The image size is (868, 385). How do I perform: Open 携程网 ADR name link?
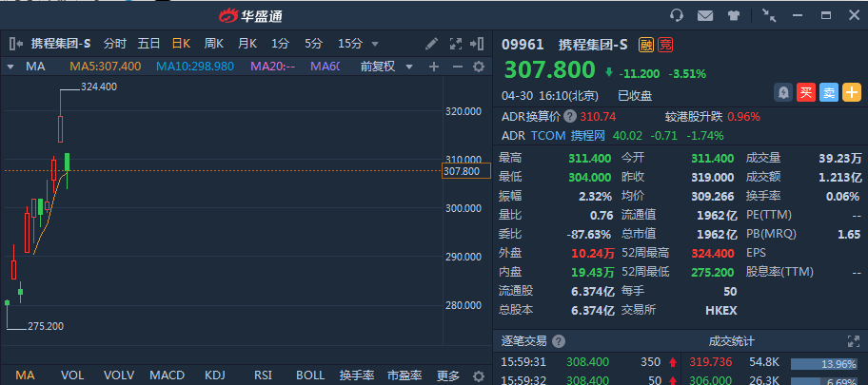(588, 136)
